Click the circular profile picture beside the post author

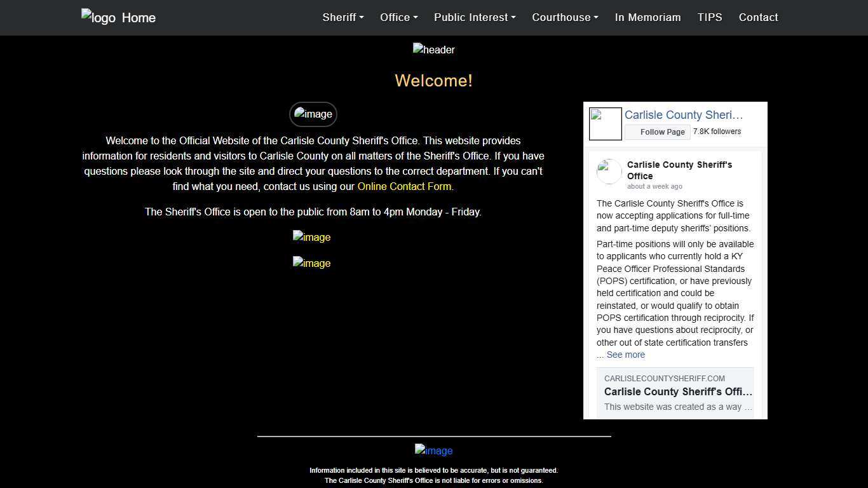(609, 170)
